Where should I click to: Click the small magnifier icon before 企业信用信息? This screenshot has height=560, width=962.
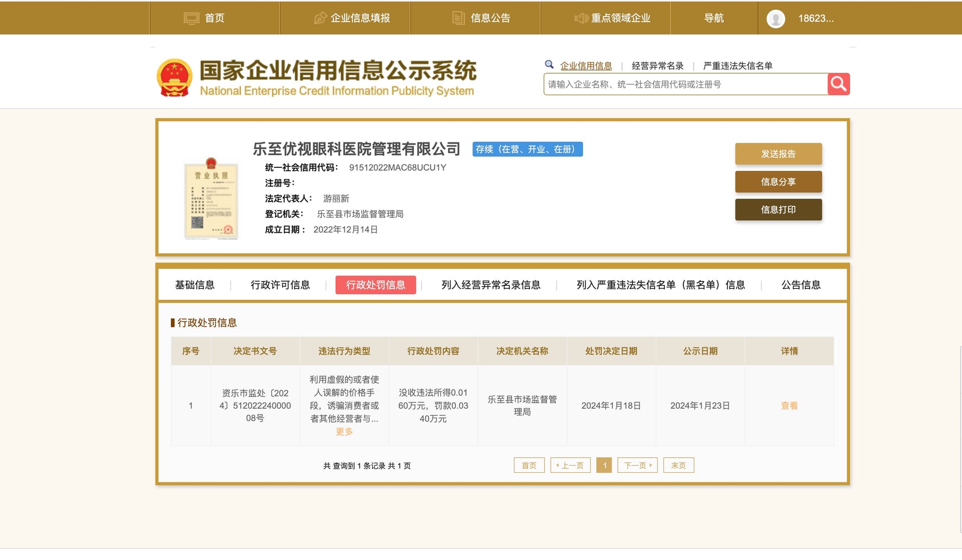click(550, 65)
